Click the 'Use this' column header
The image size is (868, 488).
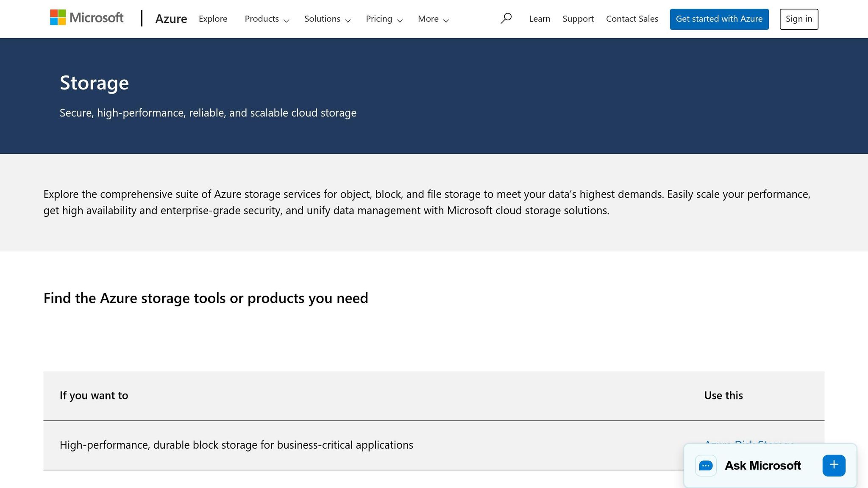(723, 395)
